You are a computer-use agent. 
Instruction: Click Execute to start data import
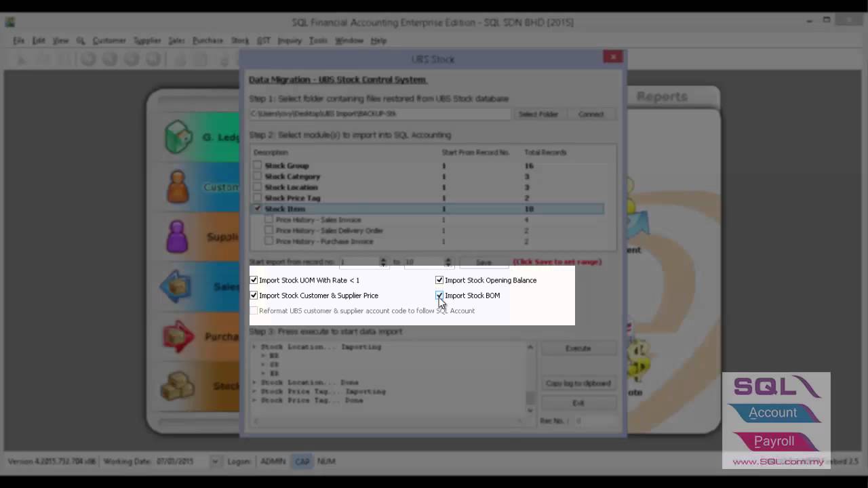pos(578,348)
